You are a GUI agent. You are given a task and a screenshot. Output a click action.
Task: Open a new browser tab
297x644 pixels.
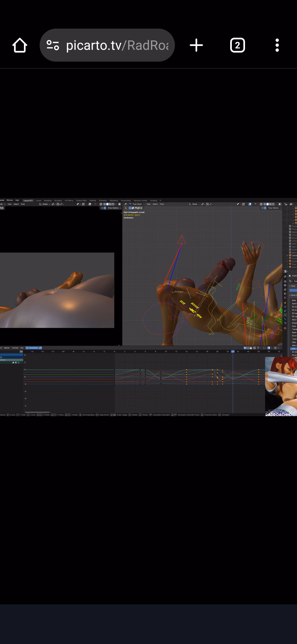(196, 45)
